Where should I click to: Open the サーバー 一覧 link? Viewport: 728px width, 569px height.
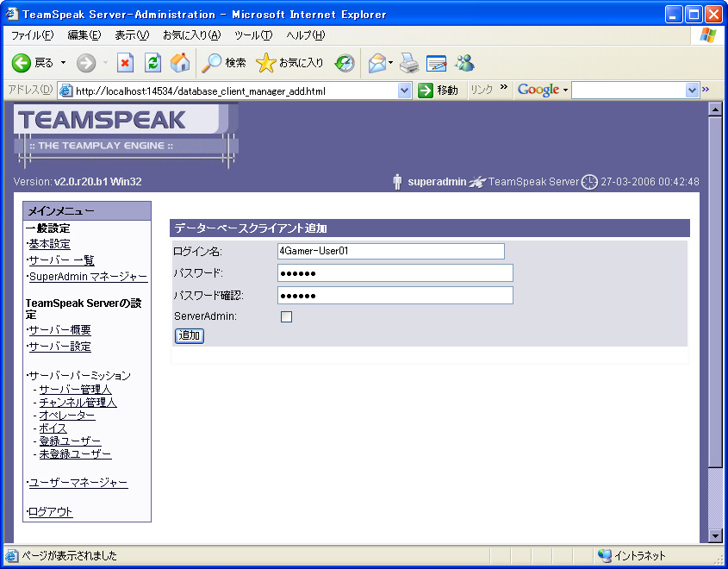(x=62, y=260)
